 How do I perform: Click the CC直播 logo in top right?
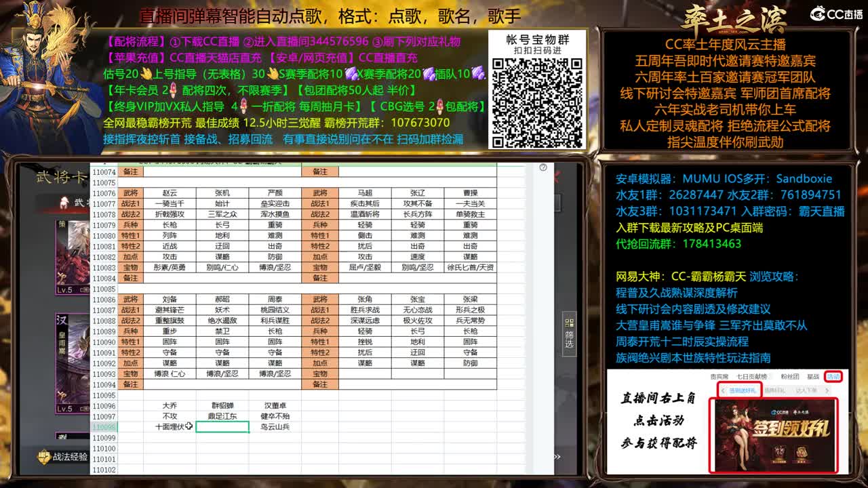[837, 14]
